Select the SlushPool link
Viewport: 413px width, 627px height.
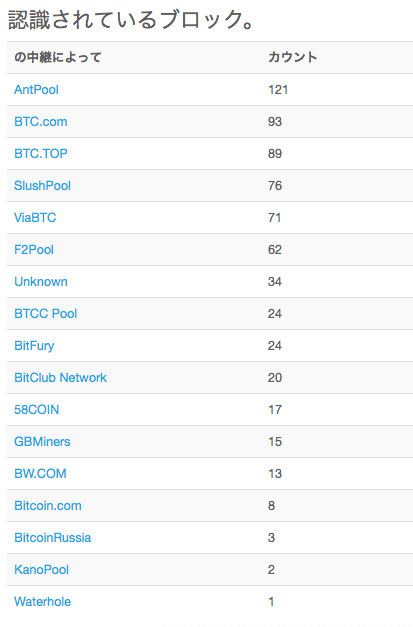click(42, 186)
